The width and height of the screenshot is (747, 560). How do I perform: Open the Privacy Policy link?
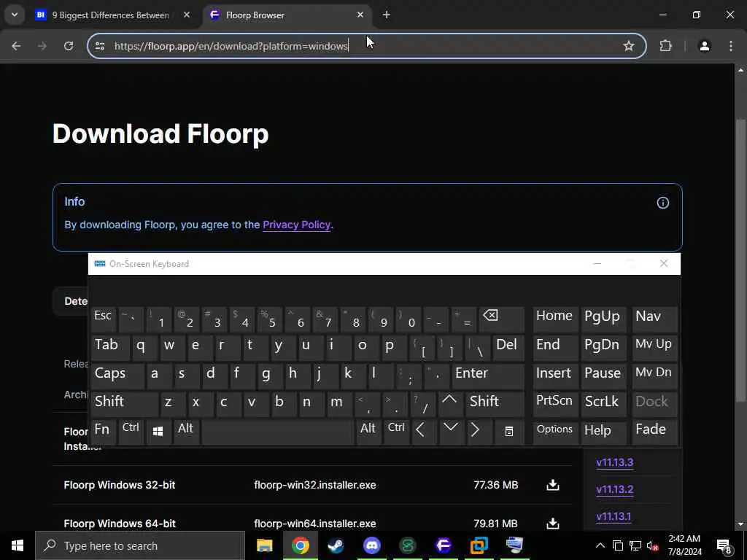tap(296, 225)
